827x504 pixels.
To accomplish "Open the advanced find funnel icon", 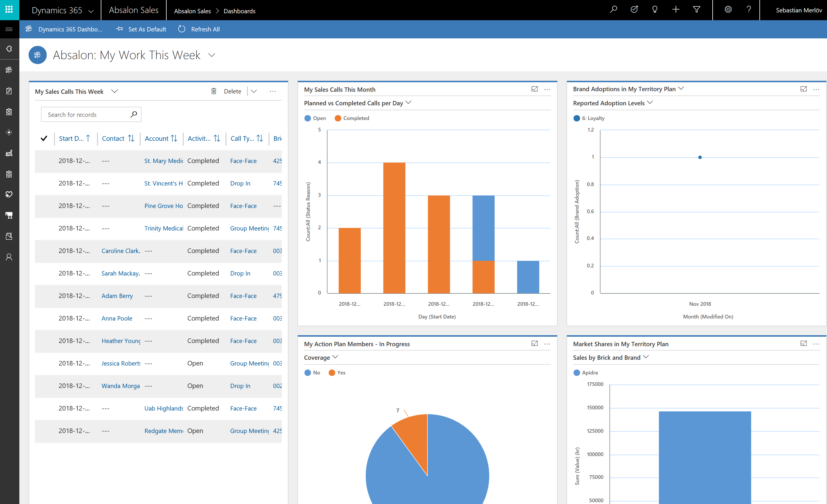I will coord(696,10).
